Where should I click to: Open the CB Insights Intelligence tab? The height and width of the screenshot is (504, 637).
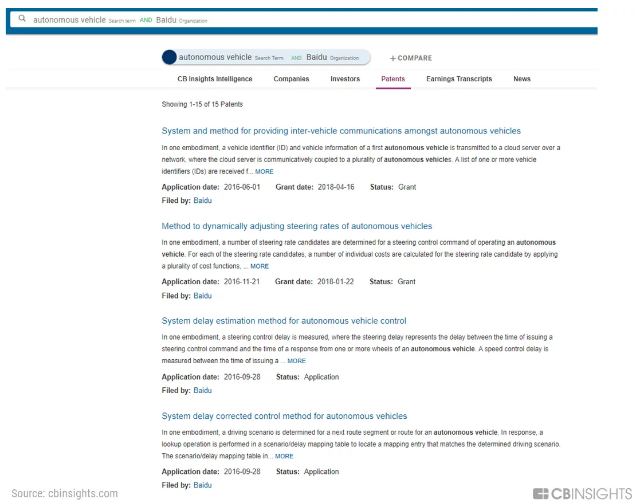click(x=215, y=79)
